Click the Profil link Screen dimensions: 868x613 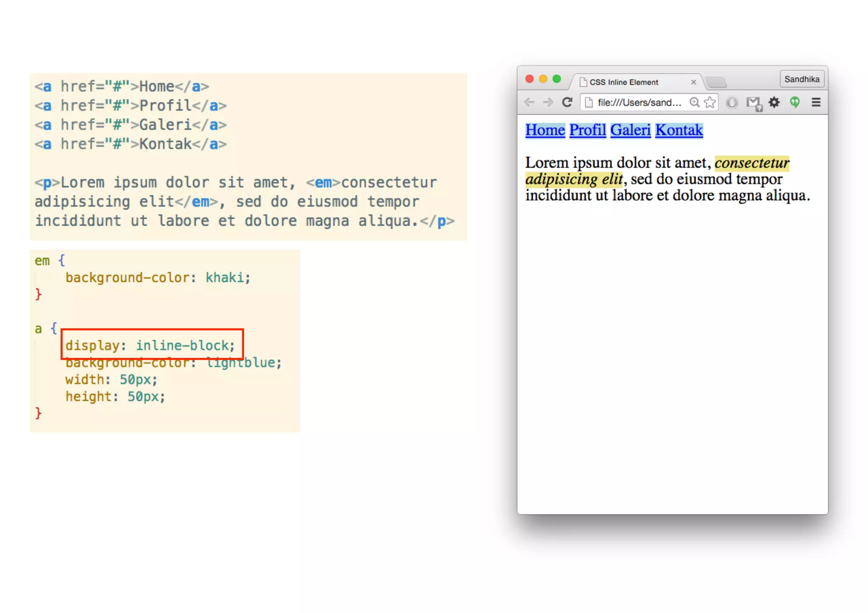[587, 130]
